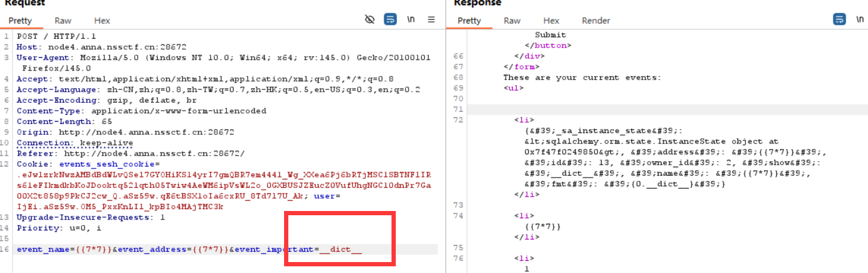The height and width of the screenshot is (273, 868).
Task: Click the 'Cookie: events_sesh_cookie=' header name
Action: [x=88, y=165]
